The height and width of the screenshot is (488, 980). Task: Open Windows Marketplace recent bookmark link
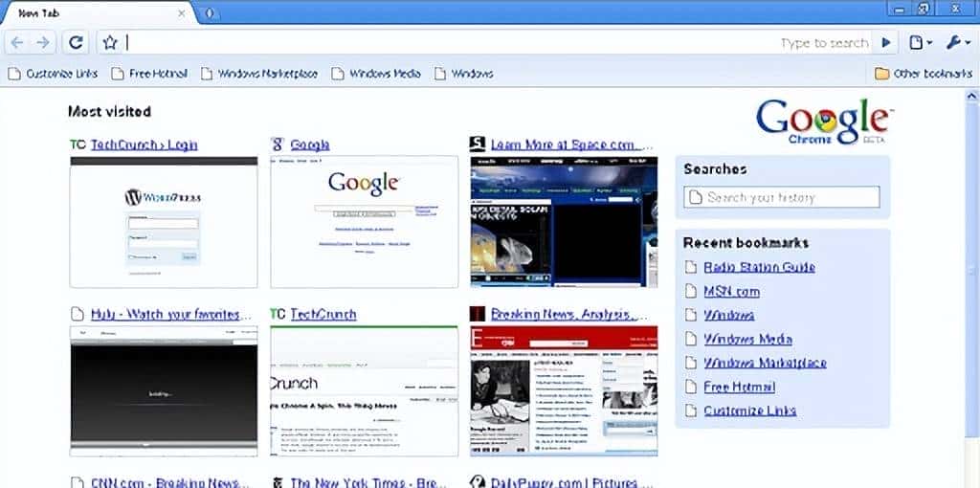tap(765, 363)
